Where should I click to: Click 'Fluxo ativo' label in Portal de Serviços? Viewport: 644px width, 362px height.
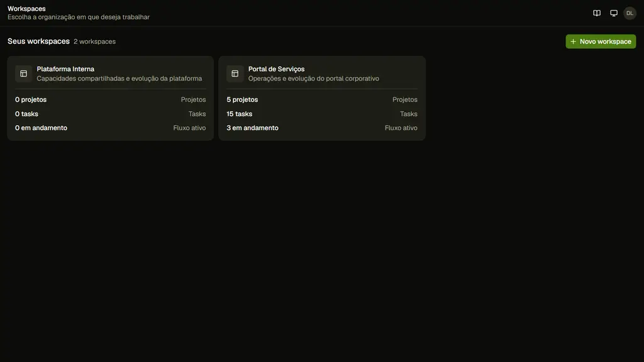pos(401,128)
